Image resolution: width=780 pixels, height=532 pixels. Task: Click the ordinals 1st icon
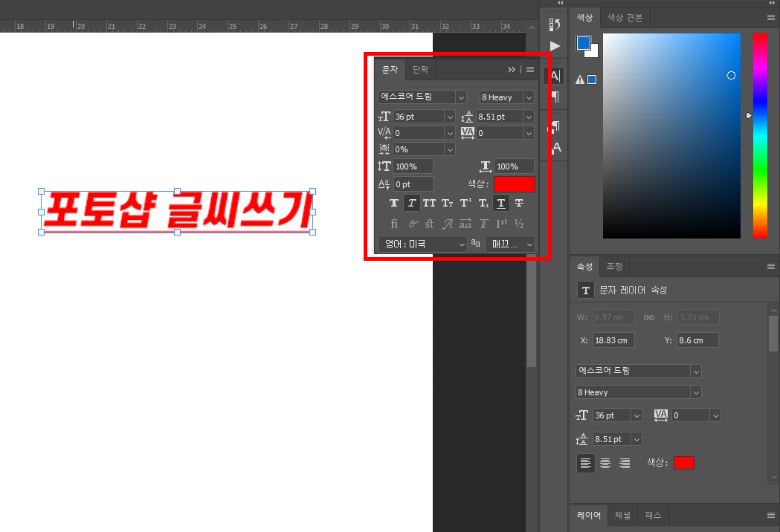coord(501,224)
